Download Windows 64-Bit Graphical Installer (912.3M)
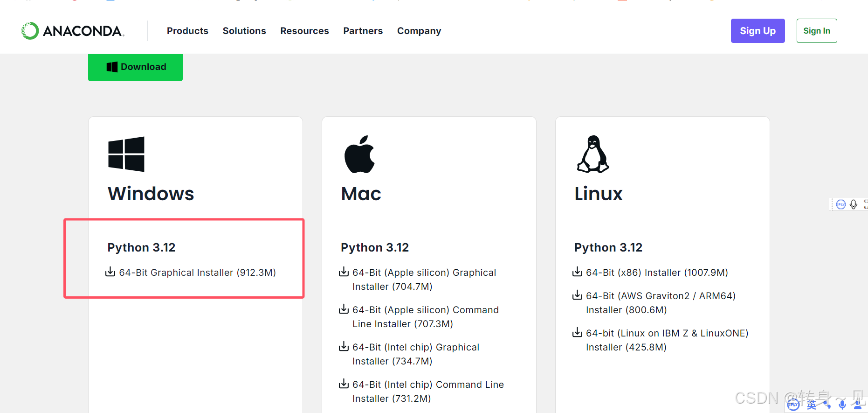The height and width of the screenshot is (413, 868). pos(197,273)
